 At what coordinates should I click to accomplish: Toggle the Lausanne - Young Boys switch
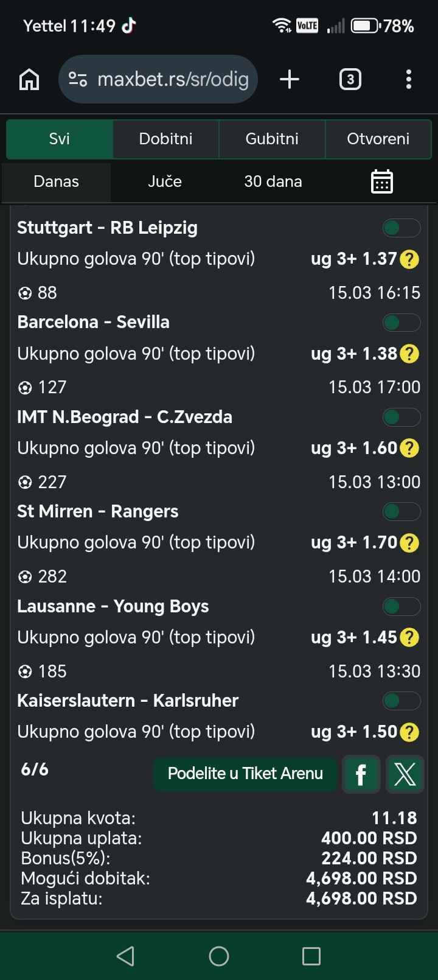(x=401, y=606)
